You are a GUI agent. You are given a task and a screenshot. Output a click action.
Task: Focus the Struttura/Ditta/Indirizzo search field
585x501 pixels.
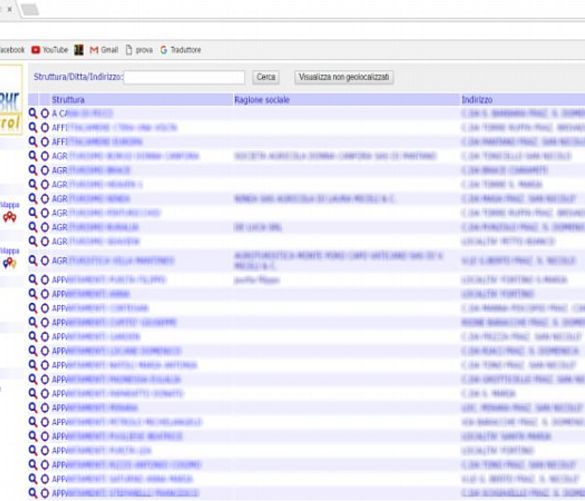(184, 78)
